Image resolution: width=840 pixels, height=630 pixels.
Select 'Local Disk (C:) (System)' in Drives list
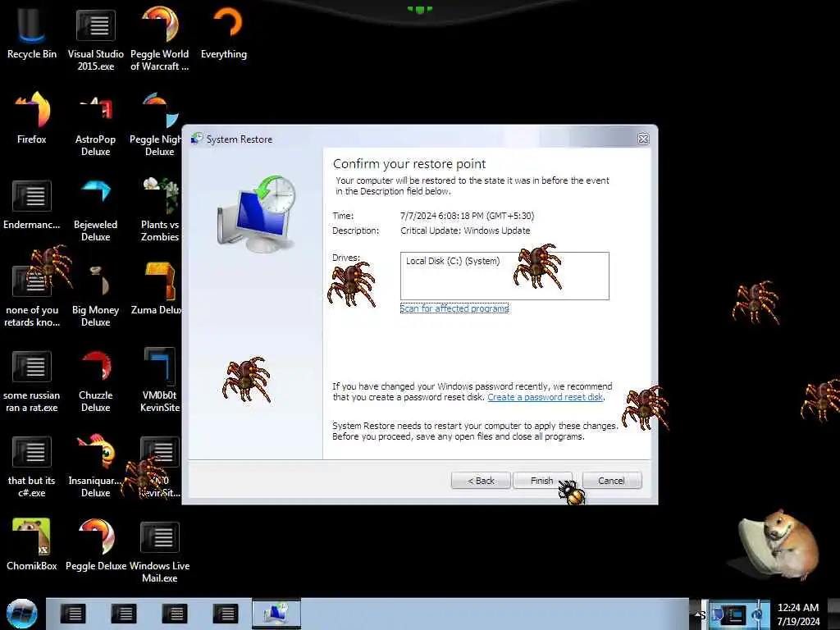point(453,261)
